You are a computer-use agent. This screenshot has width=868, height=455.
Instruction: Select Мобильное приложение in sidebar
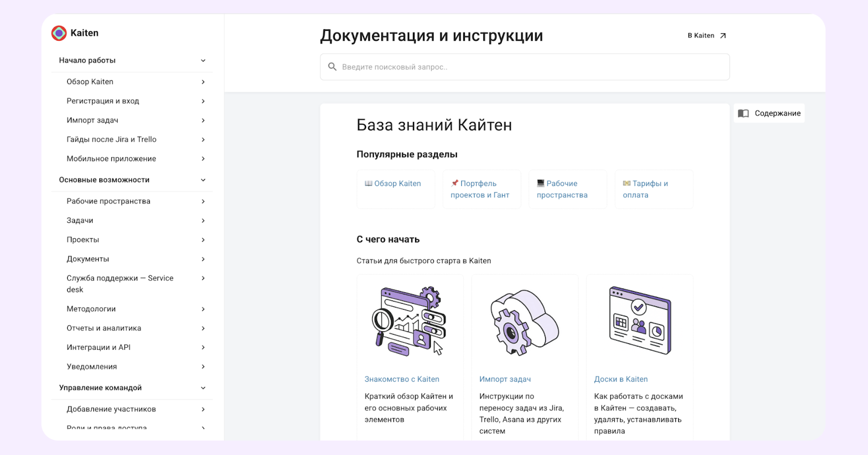[x=111, y=159]
